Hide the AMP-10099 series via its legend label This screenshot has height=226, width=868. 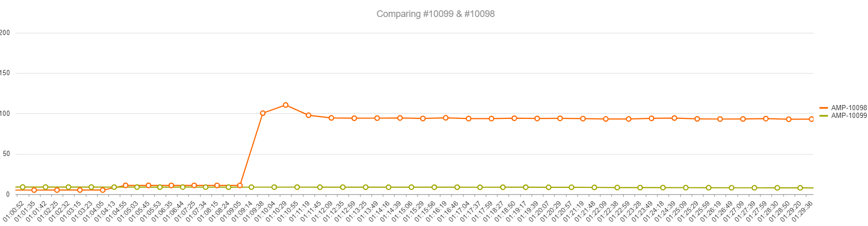coord(848,115)
